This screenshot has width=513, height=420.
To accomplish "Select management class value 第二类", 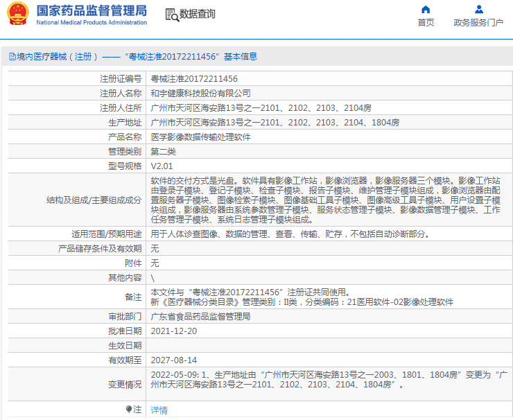I will pyautogui.click(x=163, y=152).
